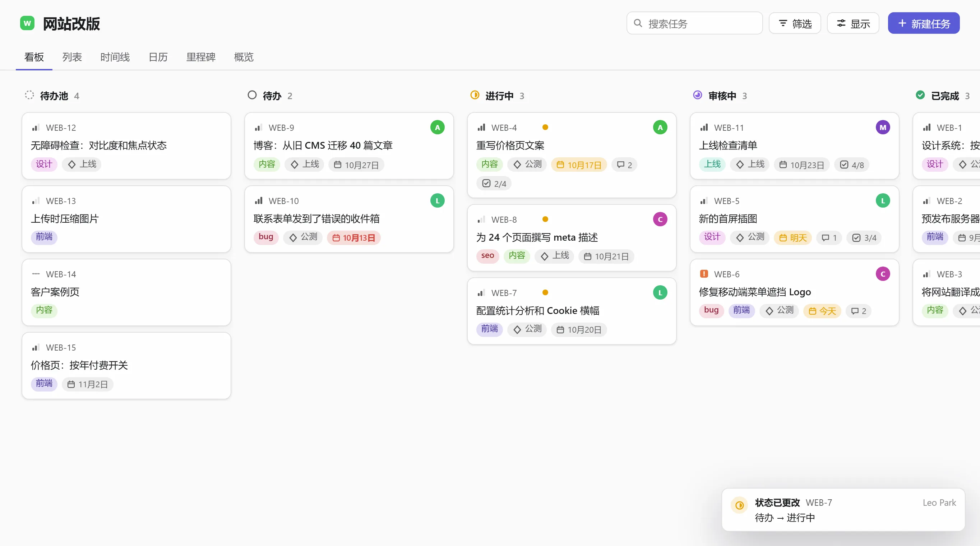This screenshot has height=546, width=980.
Task: Click the 搜索任务 search field
Action: [x=694, y=24]
